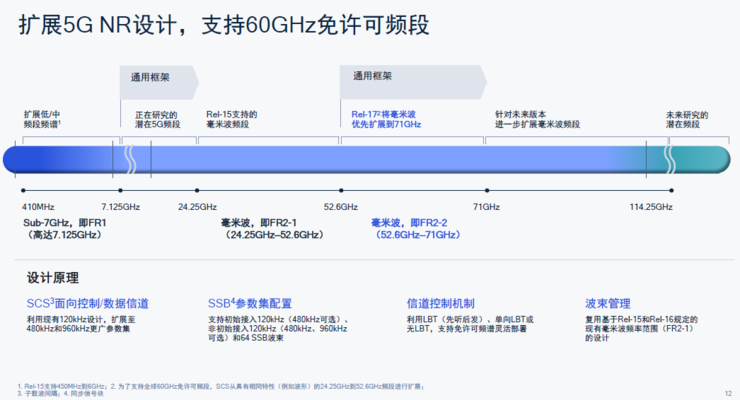
Task: Click the 71GHz timeline dot
Action: pos(487,191)
